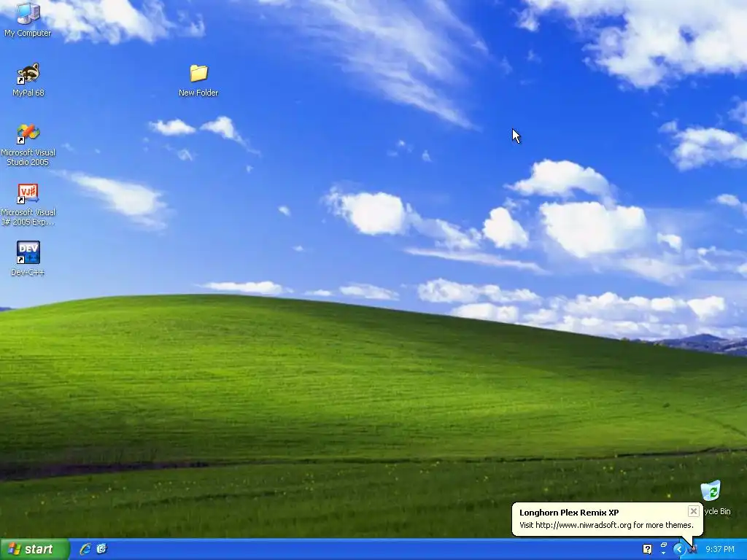
Task: Close the Longhorn Plex Remix XP balloon
Action: [693, 511]
